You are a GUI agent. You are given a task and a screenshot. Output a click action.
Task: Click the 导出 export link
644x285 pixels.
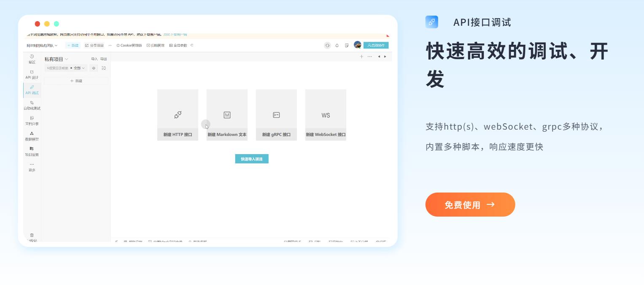tap(103, 59)
